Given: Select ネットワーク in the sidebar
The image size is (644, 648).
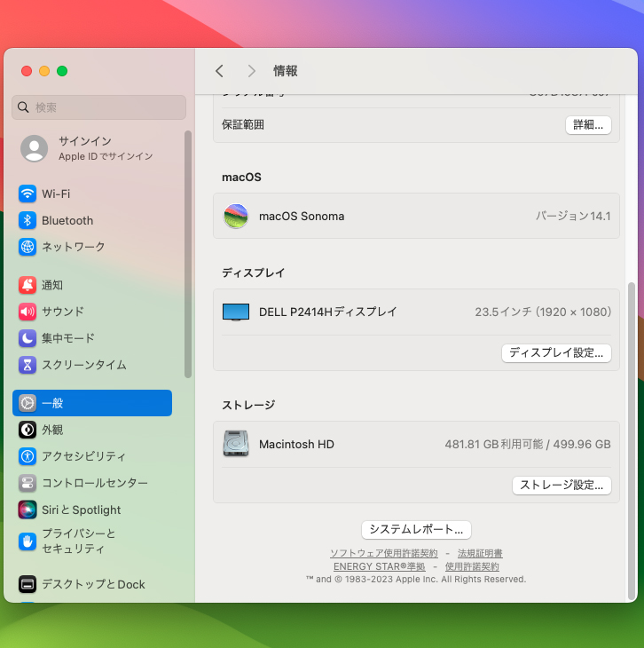Looking at the screenshot, I should [92, 247].
